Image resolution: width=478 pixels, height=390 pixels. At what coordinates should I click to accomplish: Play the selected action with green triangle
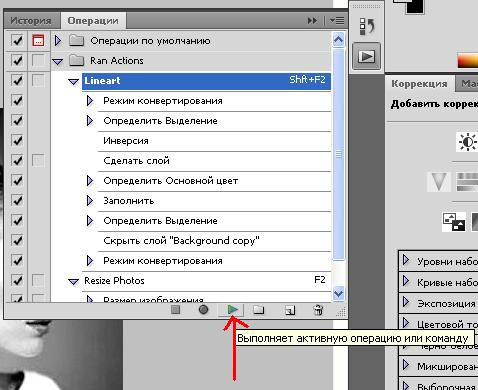(232, 310)
